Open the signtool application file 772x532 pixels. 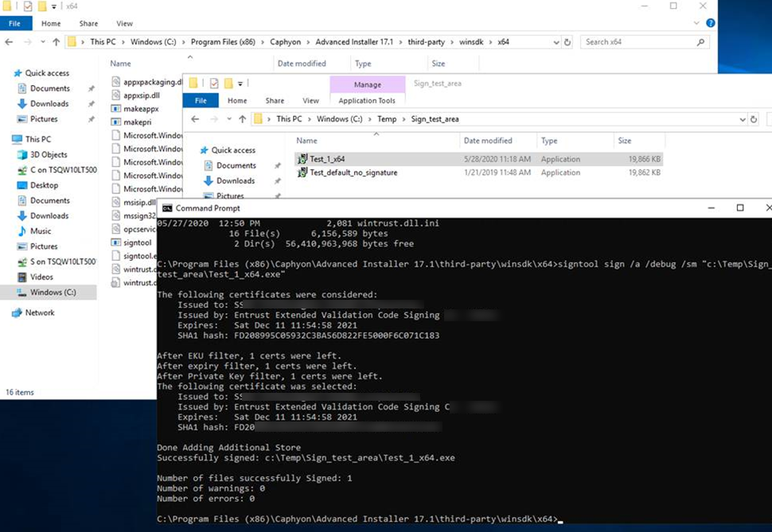pyautogui.click(x=137, y=243)
